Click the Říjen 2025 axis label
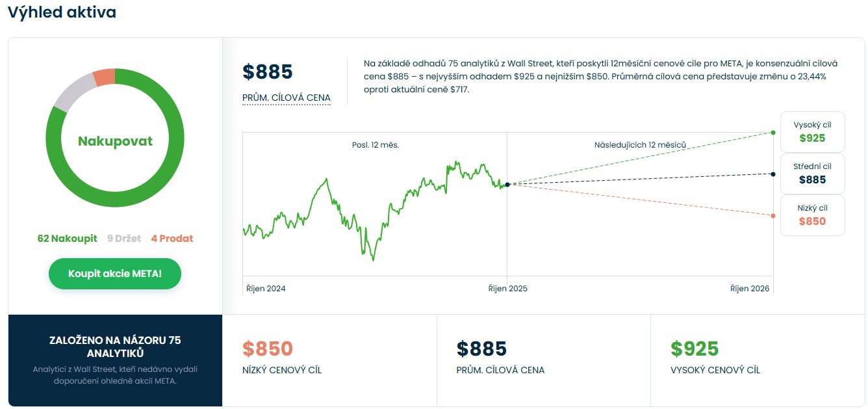The image size is (868, 409). click(x=507, y=289)
